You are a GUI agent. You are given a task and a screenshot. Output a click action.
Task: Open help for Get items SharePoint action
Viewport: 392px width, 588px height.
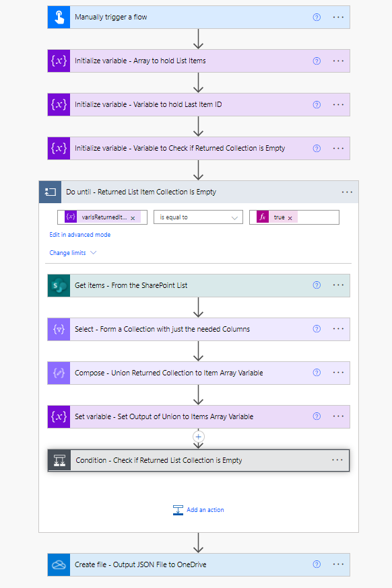pos(317,285)
